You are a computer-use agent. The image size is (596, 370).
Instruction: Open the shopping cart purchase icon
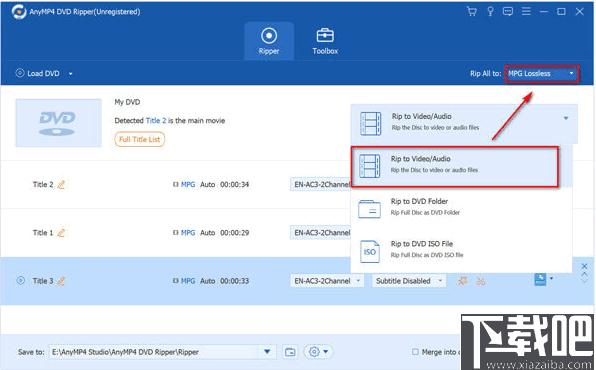point(472,11)
